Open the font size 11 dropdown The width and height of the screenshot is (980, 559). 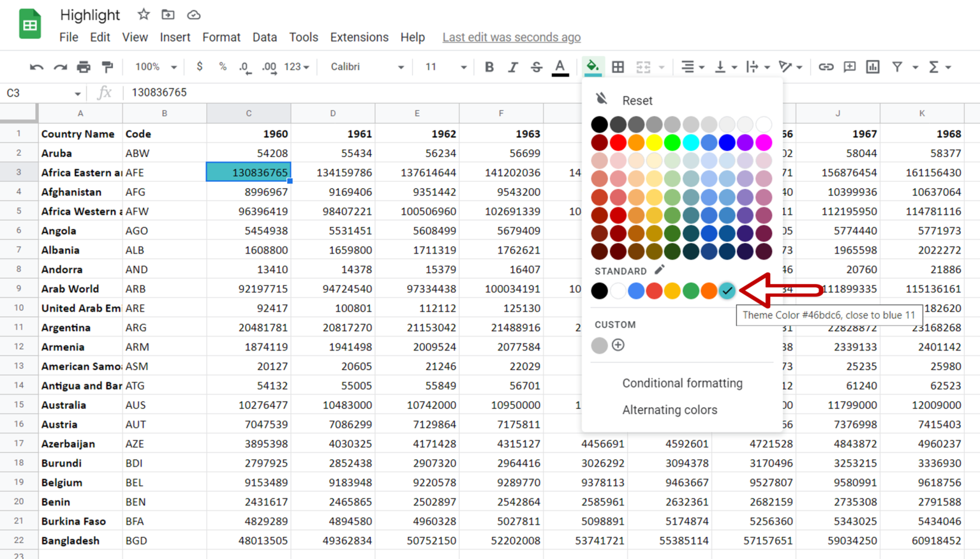tap(446, 66)
